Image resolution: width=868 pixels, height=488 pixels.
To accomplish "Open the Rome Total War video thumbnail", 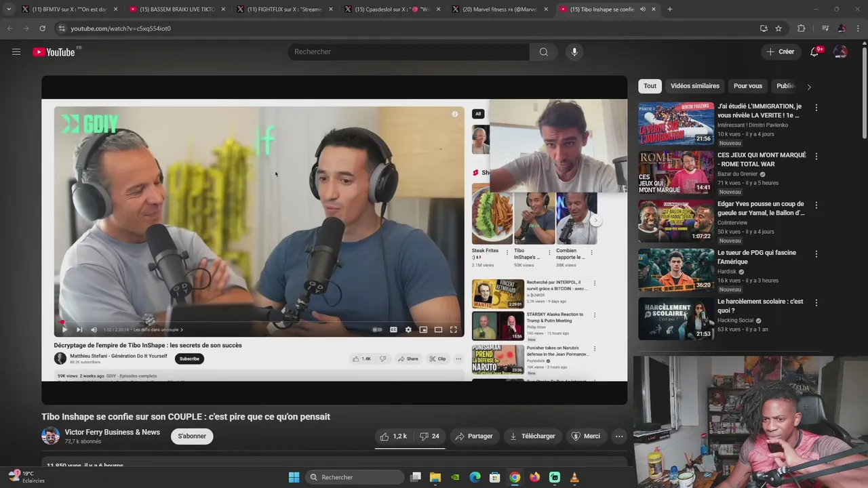I will point(676,172).
